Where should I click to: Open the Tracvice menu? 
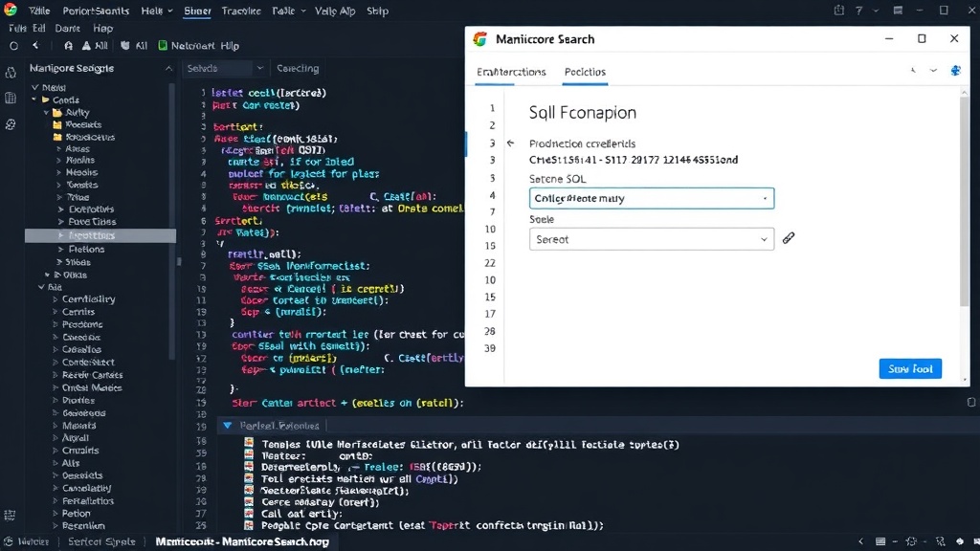click(241, 11)
